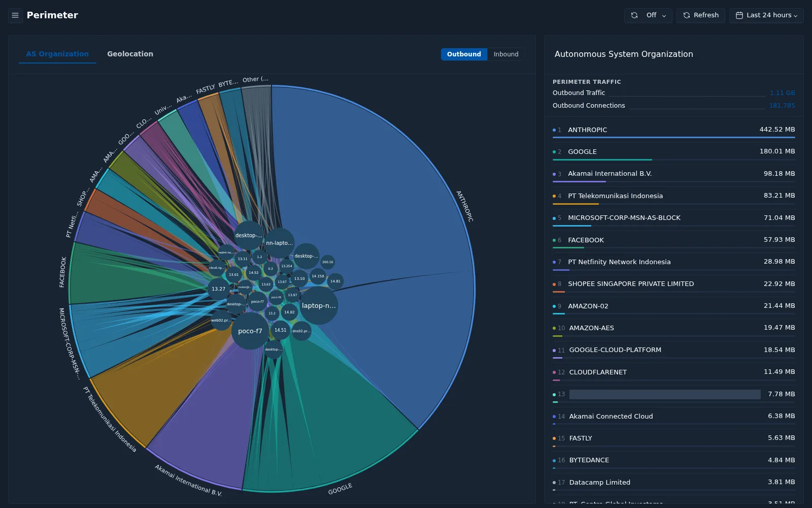The height and width of the screenshot is (508, 812).
Task: Toggle traffic view to Outbound
Action: click(x=464, y=54)
